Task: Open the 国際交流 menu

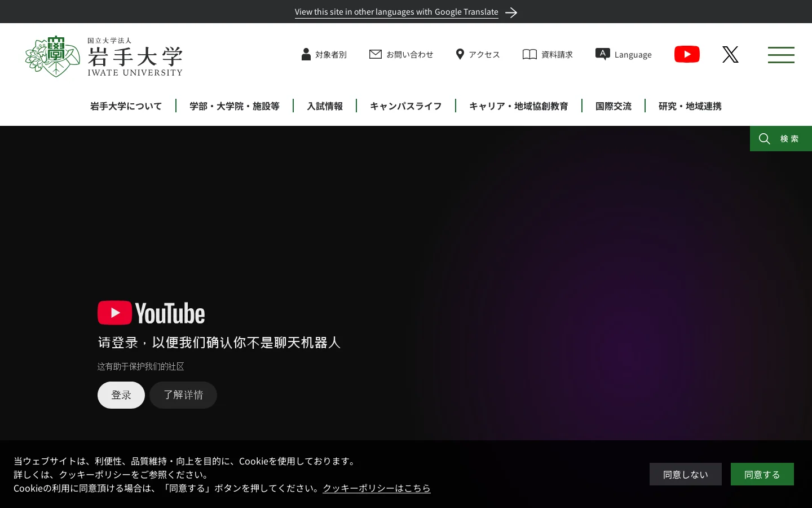Action: point(614,106)
